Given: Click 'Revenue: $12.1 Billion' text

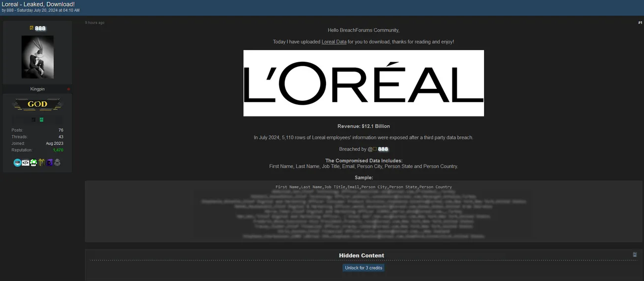Looking at the screenshot, I should [x=363, y=126].
